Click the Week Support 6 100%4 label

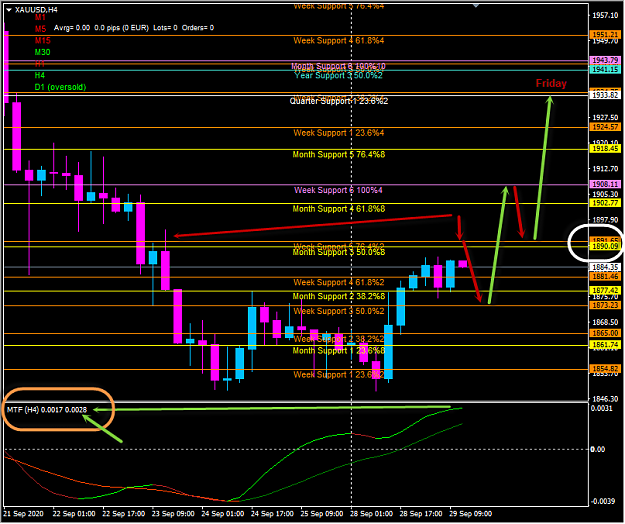coord(338,190)
